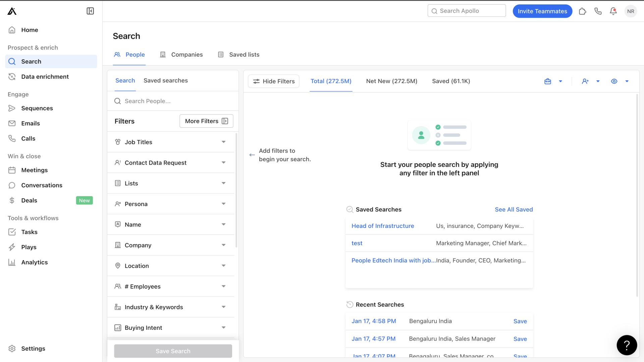Viewport: 644px width, 362px height.
Task: Open the phone dialer icon
Action: tap(598, 11)
